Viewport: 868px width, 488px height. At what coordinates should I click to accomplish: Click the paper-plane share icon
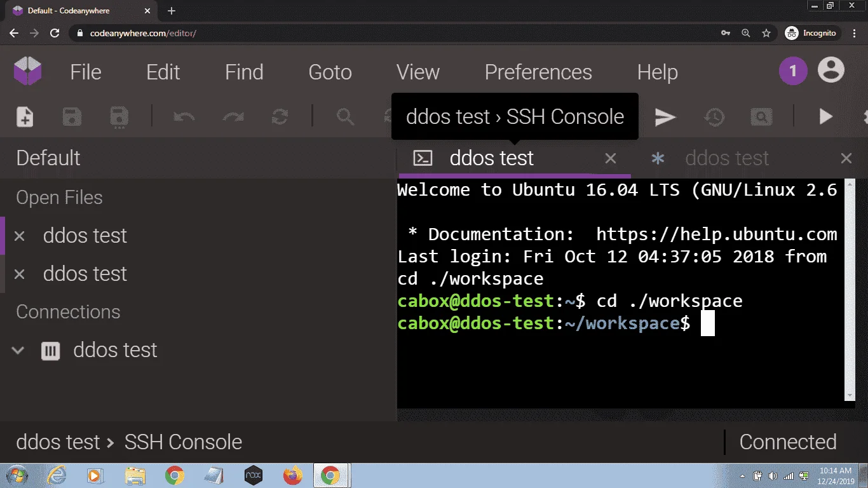click(x=665, y=117)
